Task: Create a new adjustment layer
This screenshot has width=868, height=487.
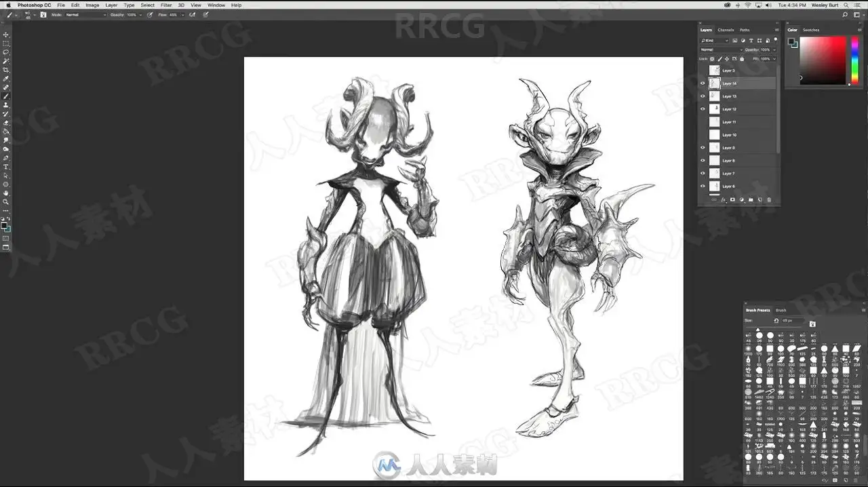Action: tap(742, 200)
